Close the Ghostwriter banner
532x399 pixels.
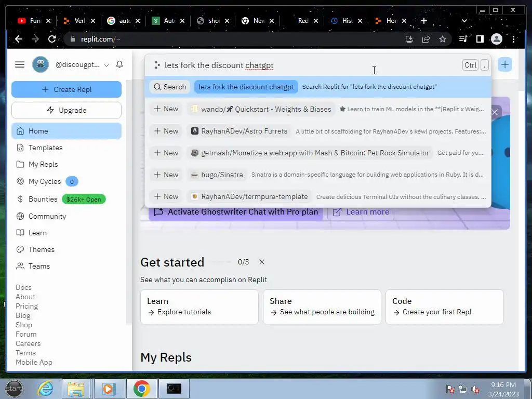point(495,112)
